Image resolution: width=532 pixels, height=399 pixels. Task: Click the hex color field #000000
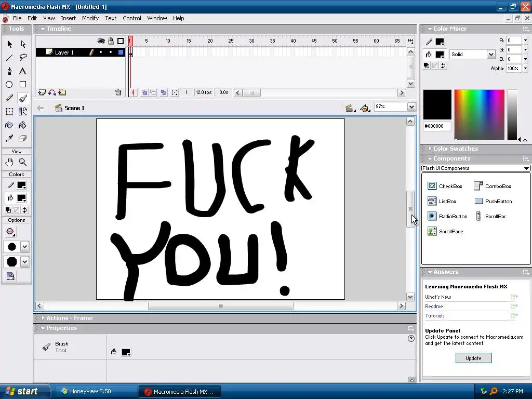437,126
